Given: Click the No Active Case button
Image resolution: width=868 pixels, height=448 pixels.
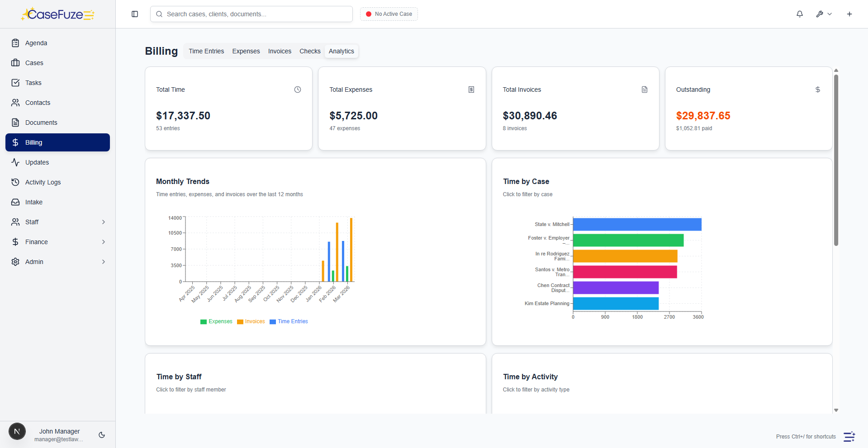Looking at the screenshot, I should click(389, 14).
